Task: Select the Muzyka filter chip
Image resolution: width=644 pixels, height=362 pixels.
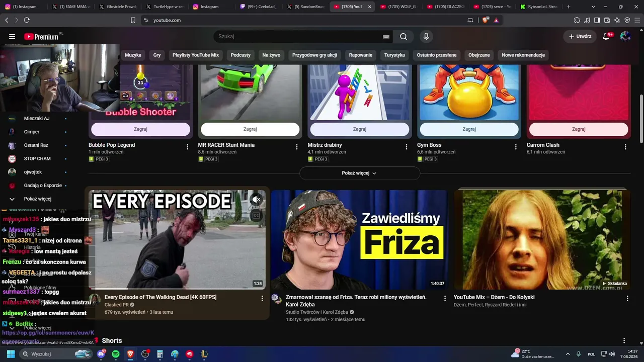Action: pyautogui.click(x=133, y=55)
